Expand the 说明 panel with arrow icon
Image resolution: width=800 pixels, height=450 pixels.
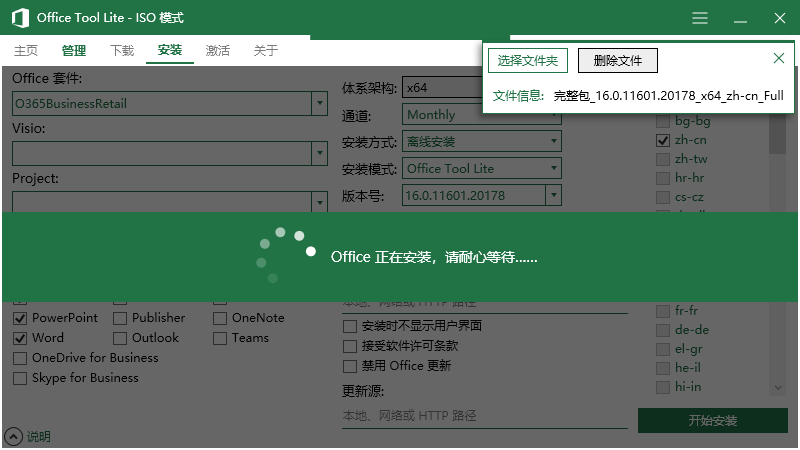(x=13, y=436)
